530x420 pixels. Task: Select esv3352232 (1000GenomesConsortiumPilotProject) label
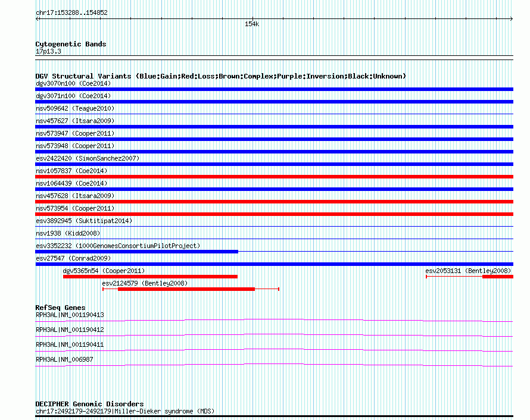click(x=118, y=246)
